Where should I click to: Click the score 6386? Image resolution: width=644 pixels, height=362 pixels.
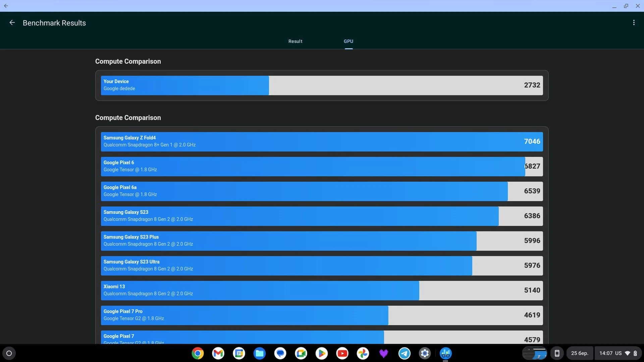pyautogui.click(x=532, y=216)
